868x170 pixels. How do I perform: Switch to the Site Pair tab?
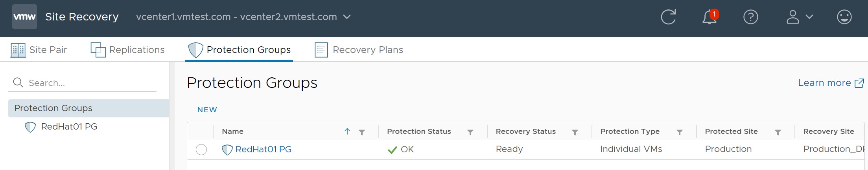[x=39, y=50]
